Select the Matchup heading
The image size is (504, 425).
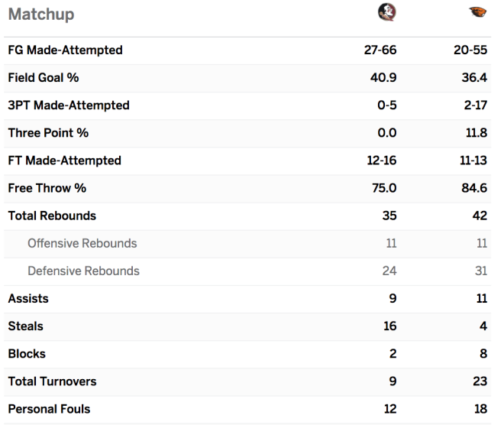[x=41, y=15]
